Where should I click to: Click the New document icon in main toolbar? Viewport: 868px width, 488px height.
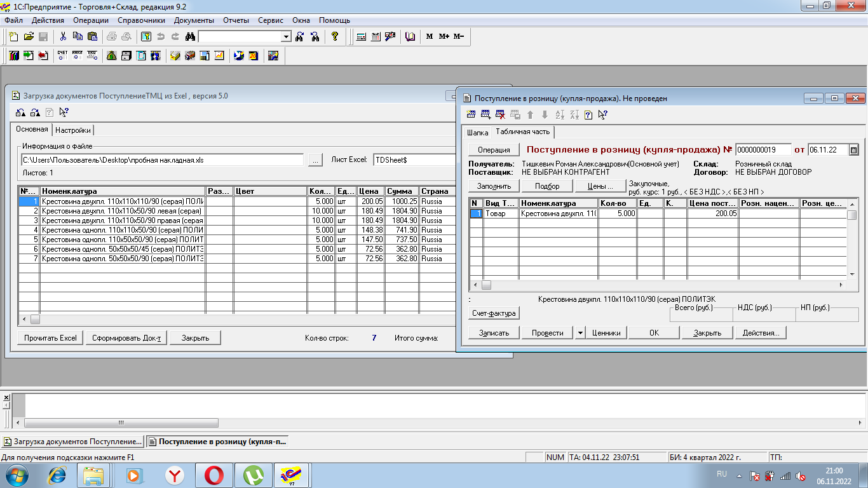click(13, 37)
